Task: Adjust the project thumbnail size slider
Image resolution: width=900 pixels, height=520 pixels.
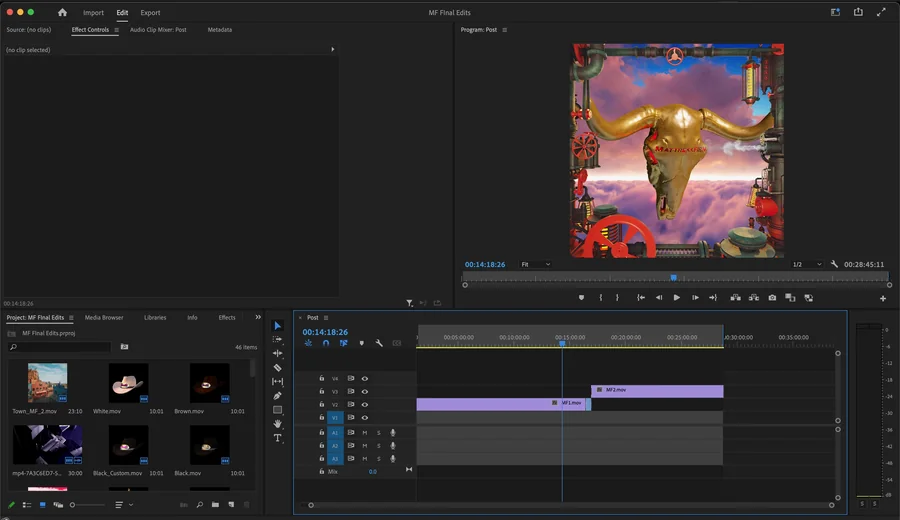Action: click(87, 505)
